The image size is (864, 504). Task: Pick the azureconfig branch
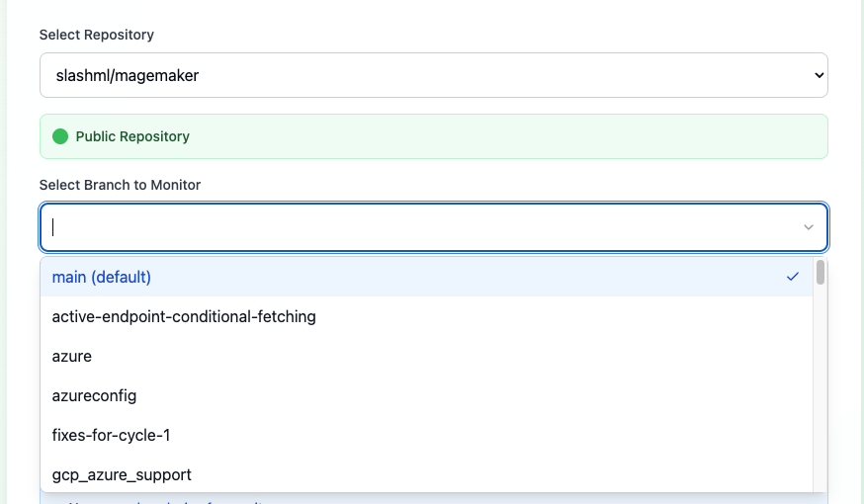(426, 396)
